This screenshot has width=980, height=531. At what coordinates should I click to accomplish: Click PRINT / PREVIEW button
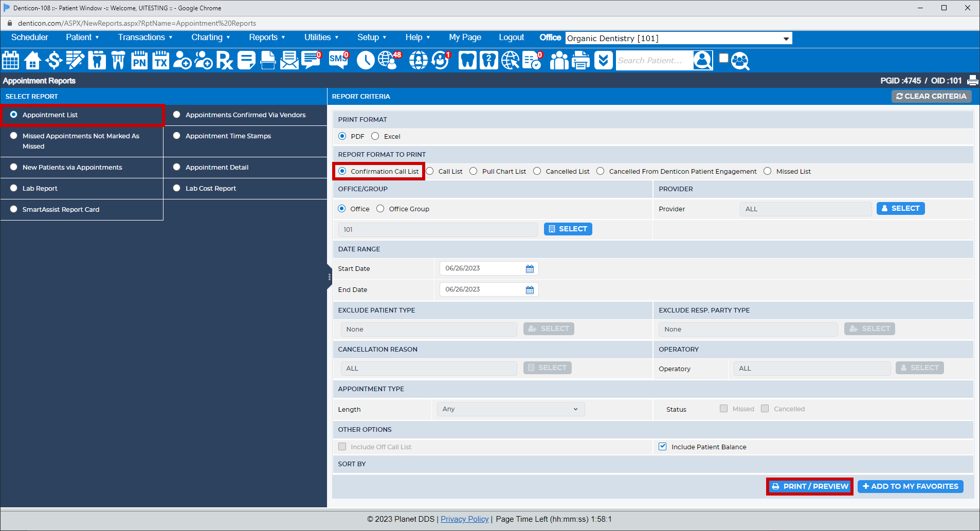point(810,486)
